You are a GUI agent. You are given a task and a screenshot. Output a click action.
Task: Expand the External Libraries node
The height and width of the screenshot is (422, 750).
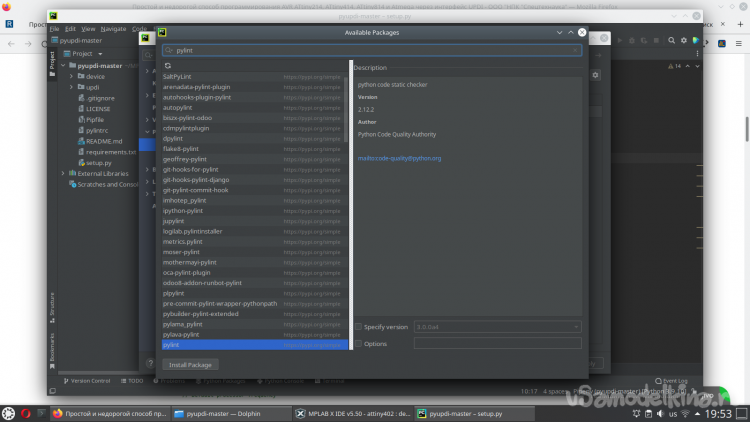[x=63, y=173]
